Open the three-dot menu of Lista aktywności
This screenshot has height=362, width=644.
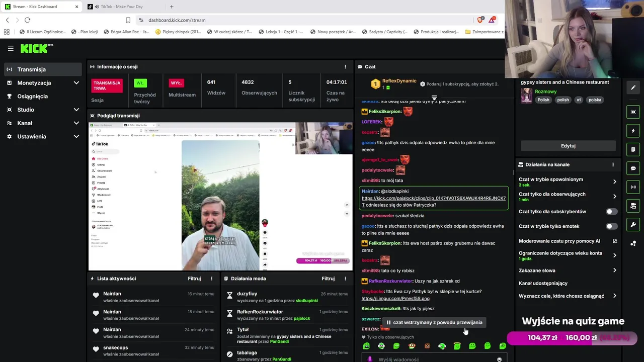[x=211, y=279]
